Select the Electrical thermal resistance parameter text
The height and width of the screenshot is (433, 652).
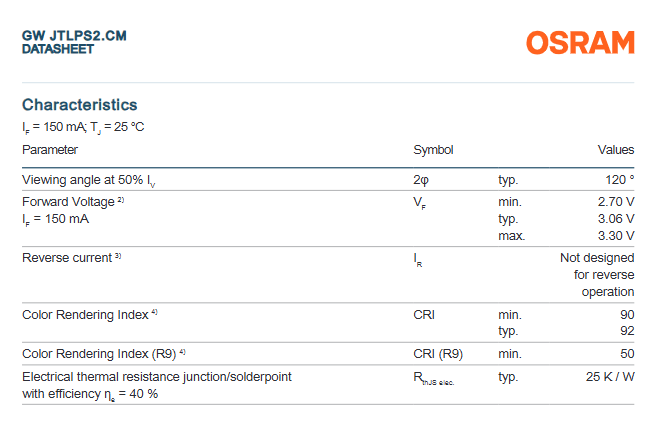[x=157, y=377]
